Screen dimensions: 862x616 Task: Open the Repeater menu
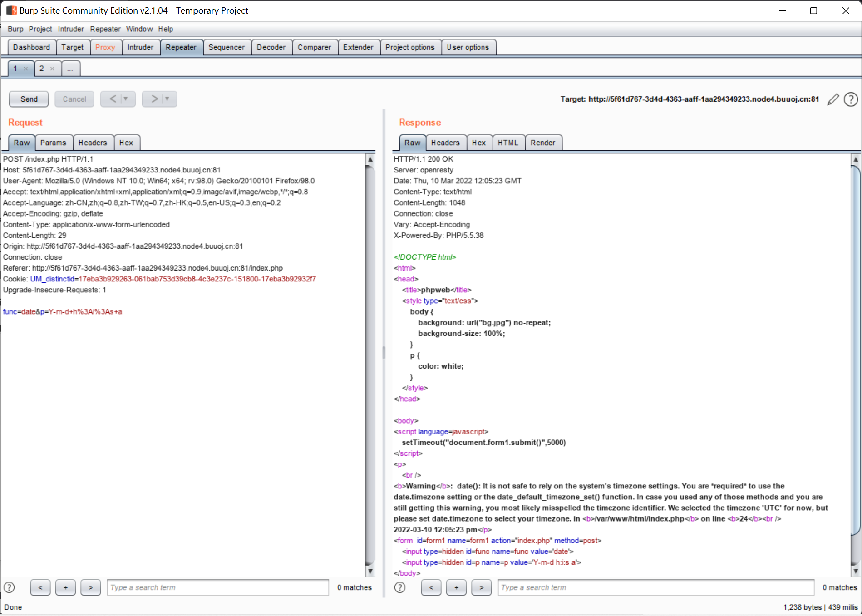tap(105, 29)
